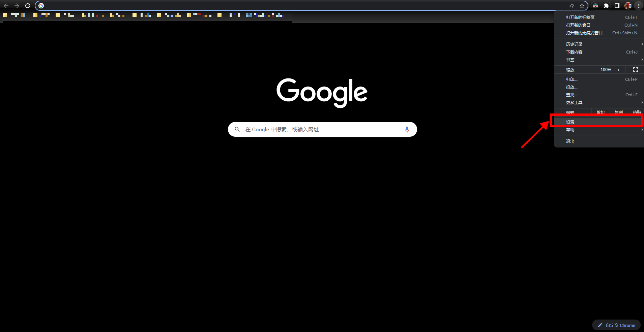Click 退出 to quit Chrome
Image resolution: width=644 pixels, height=332 pixels.
pyautogui.click(x=570, y=141)
